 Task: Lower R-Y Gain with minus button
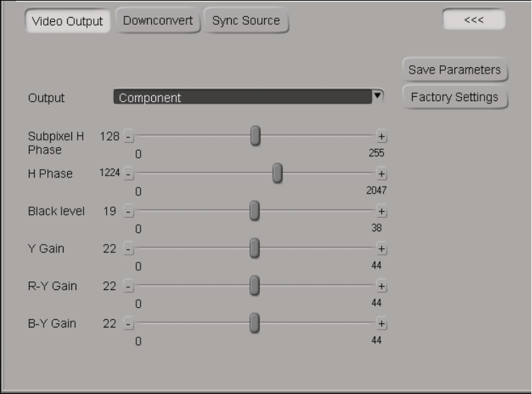click(129, 286)
